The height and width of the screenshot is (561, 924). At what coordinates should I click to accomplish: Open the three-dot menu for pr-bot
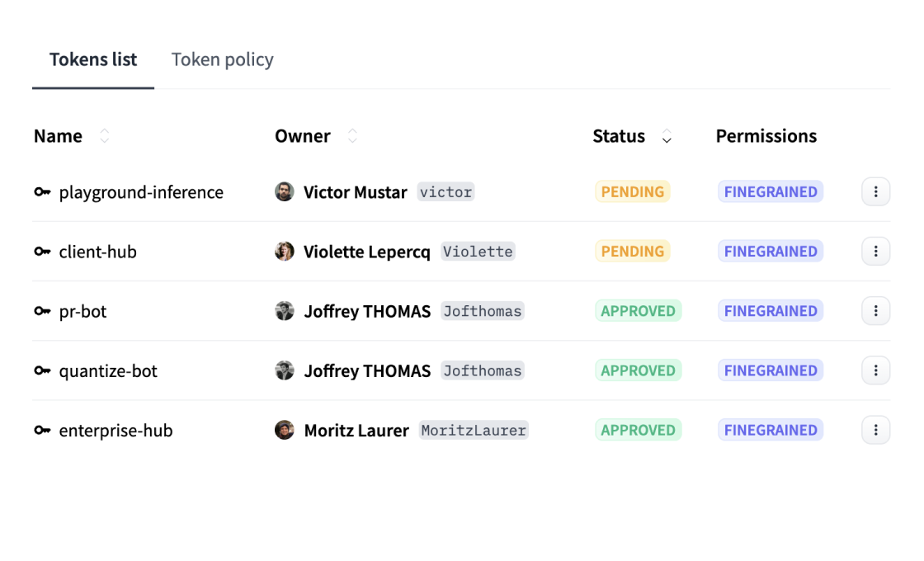point(875,311)
